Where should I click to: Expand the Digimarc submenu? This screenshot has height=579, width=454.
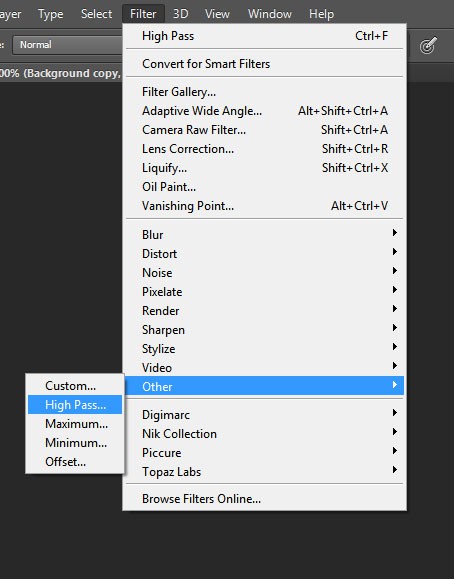coord(264,415)
